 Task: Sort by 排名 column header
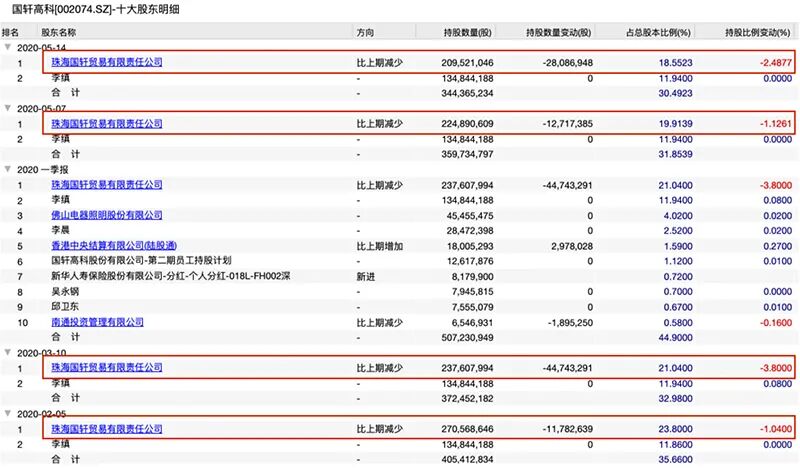pos(10,32)
